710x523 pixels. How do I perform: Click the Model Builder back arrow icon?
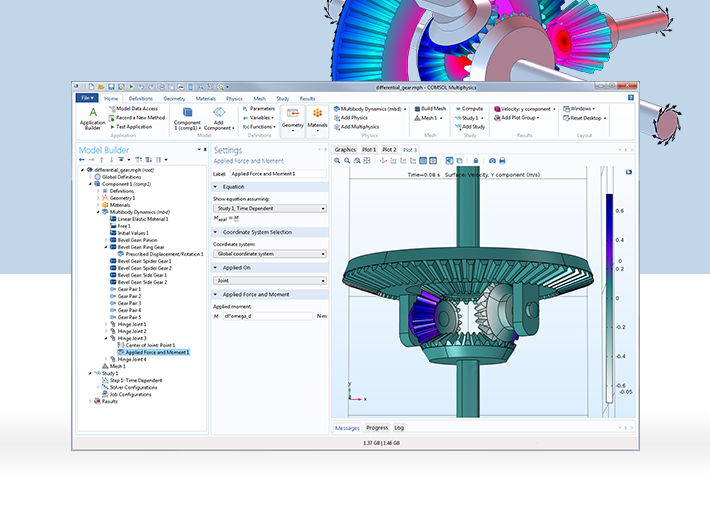(x=82, y=160)
